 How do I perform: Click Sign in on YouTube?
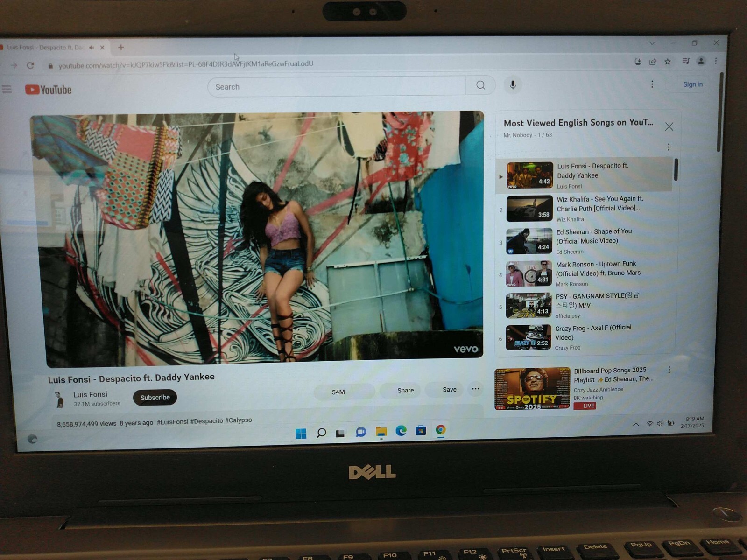coord(693,84)
